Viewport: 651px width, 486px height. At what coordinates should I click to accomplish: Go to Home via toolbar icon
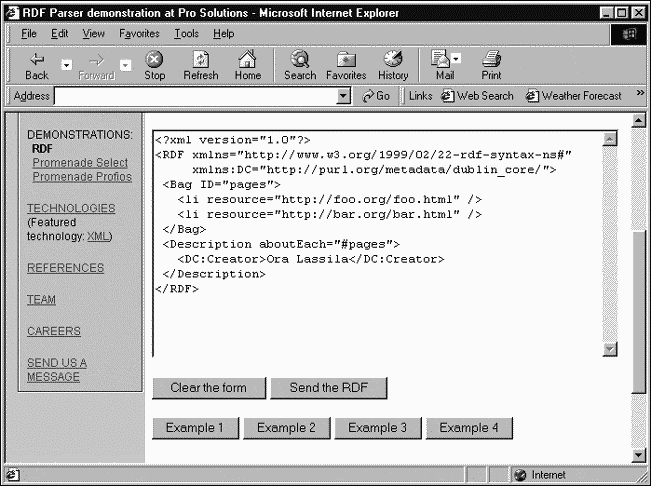tap(247, 59)
